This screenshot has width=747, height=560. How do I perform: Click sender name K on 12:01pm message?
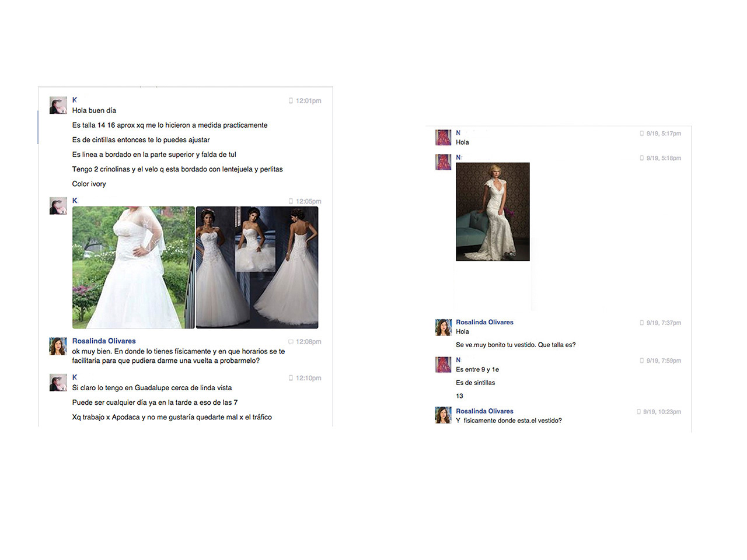coord(75,100)
